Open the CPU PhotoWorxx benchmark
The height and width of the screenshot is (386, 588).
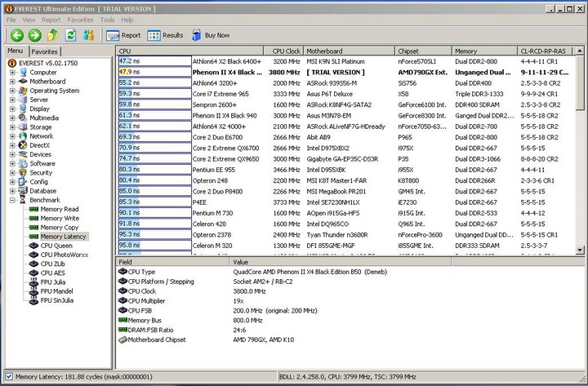(x=59, y=255)
